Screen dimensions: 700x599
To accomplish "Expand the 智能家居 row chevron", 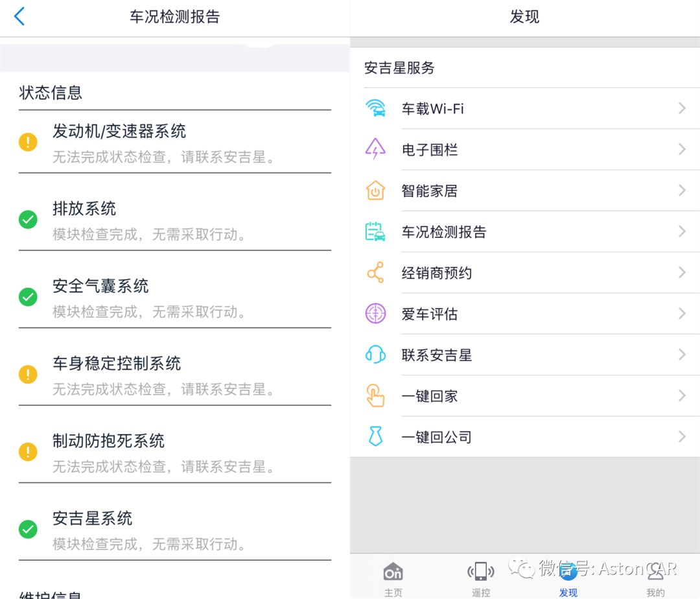I will point(682,191).
